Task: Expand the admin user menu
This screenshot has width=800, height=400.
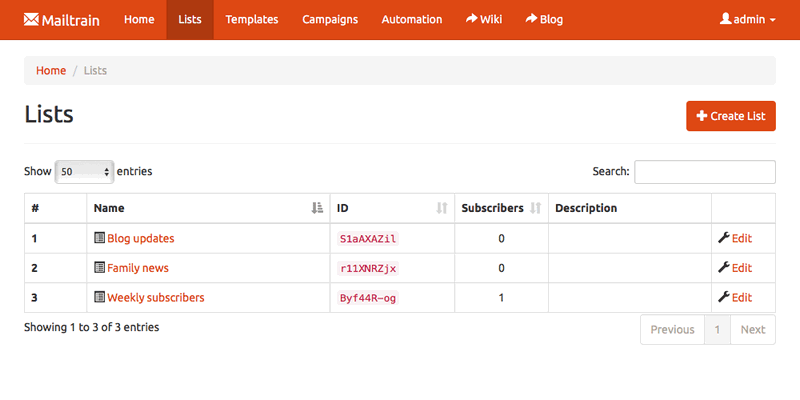Action: click(x=748, y=19)
